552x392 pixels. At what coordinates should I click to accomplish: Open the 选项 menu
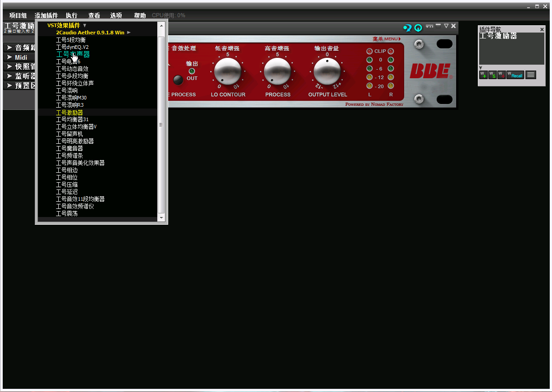(x=116, y=15)
